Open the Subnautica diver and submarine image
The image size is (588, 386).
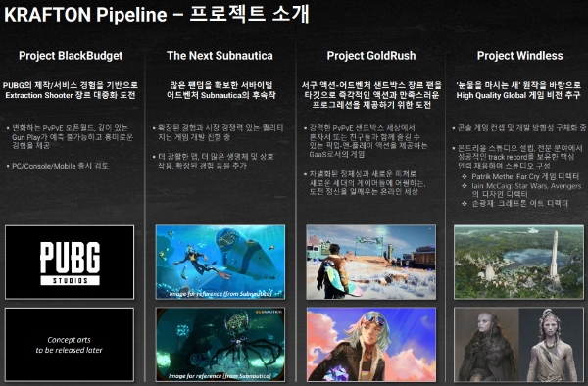pos(220,262)
